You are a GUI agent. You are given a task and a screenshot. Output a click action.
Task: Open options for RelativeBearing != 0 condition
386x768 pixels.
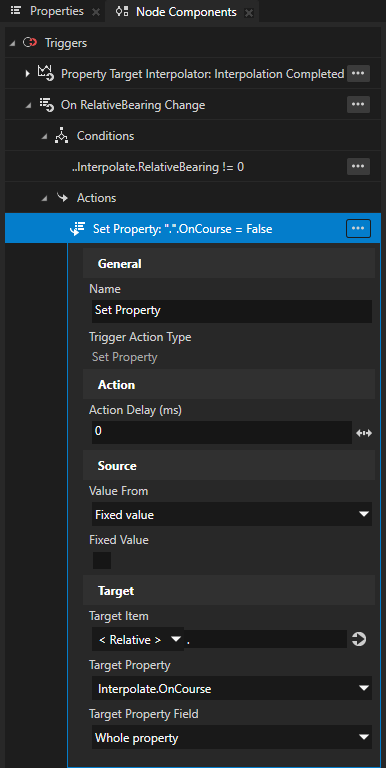[x=358, y=167]
